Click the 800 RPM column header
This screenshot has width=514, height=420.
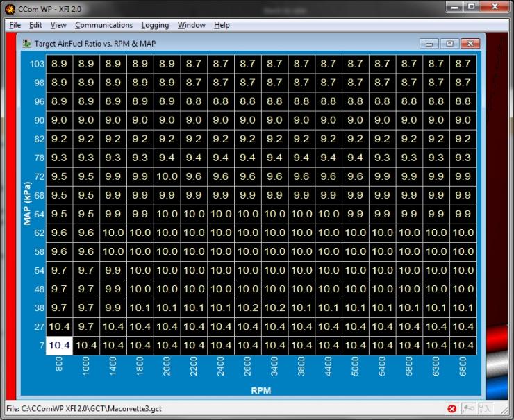[x=59, y=364]
